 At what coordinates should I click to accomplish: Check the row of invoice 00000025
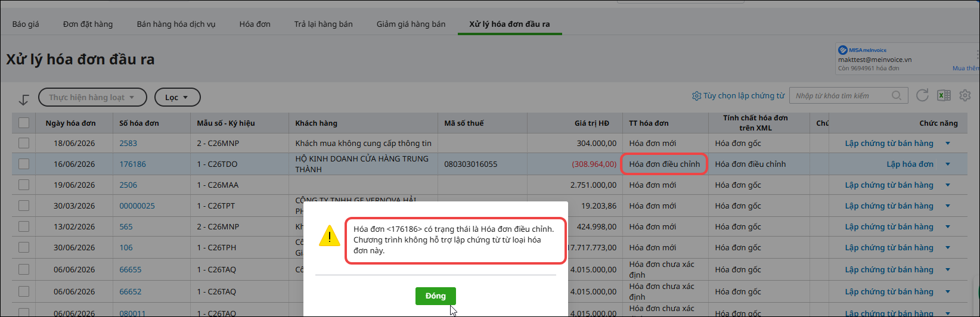pyautogui.click(x=24, y=206)
